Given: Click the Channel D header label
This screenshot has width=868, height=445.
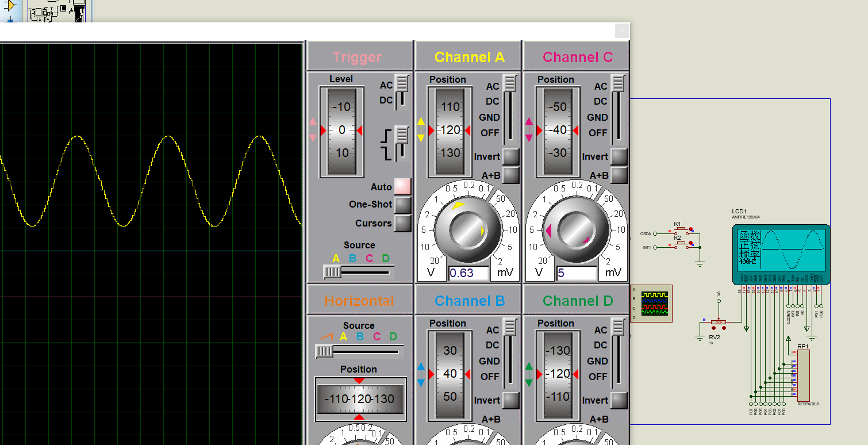Looking at the screenshot, I should point(577,301).
